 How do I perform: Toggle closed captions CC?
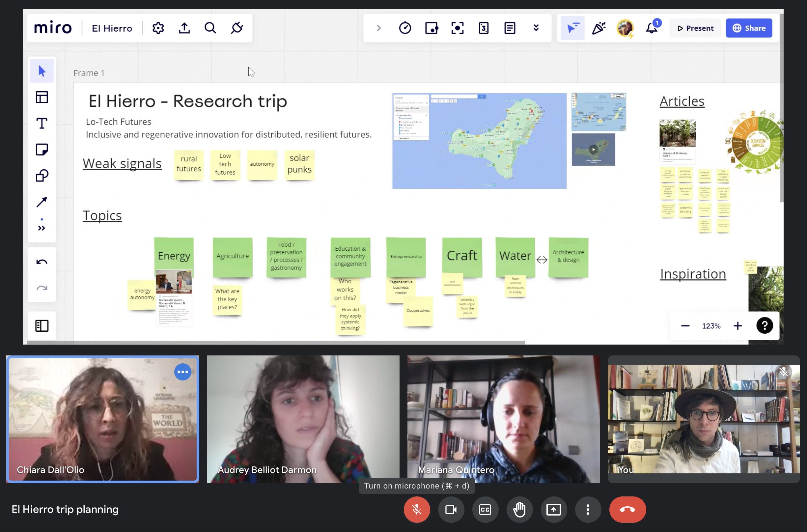[485, 509]
